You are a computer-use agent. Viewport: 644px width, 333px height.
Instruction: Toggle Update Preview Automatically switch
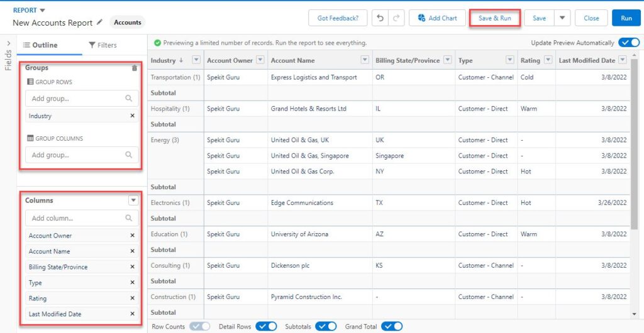click(x=629, y=43)
